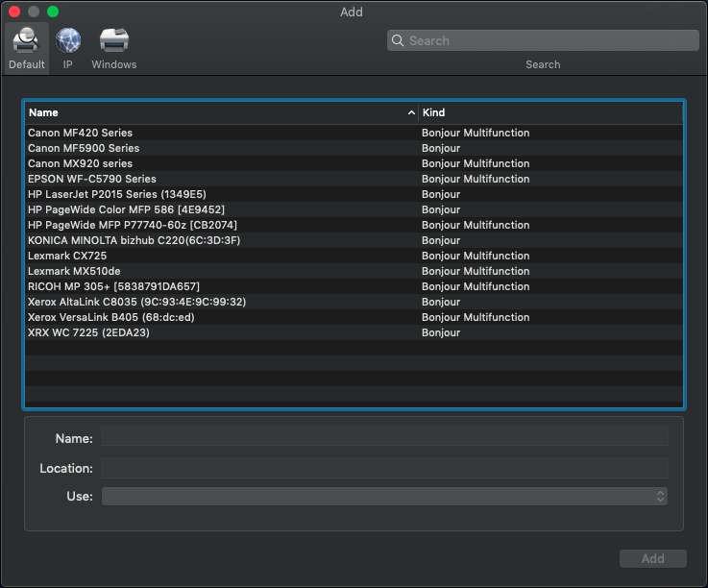Select Xerox VersaLink B405 (68:dc:ed)
The width and height of the screenshot is (708, 588).
[x=354, y=317]
